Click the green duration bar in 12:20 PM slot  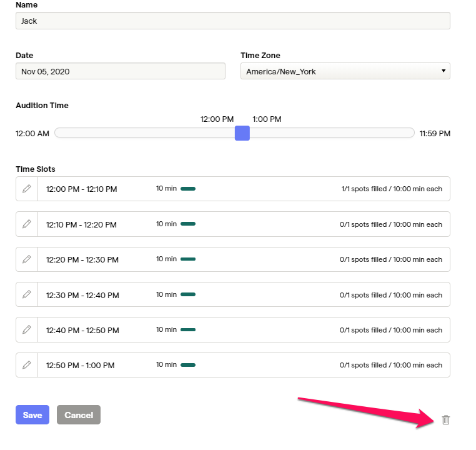(x=188, y=259)
